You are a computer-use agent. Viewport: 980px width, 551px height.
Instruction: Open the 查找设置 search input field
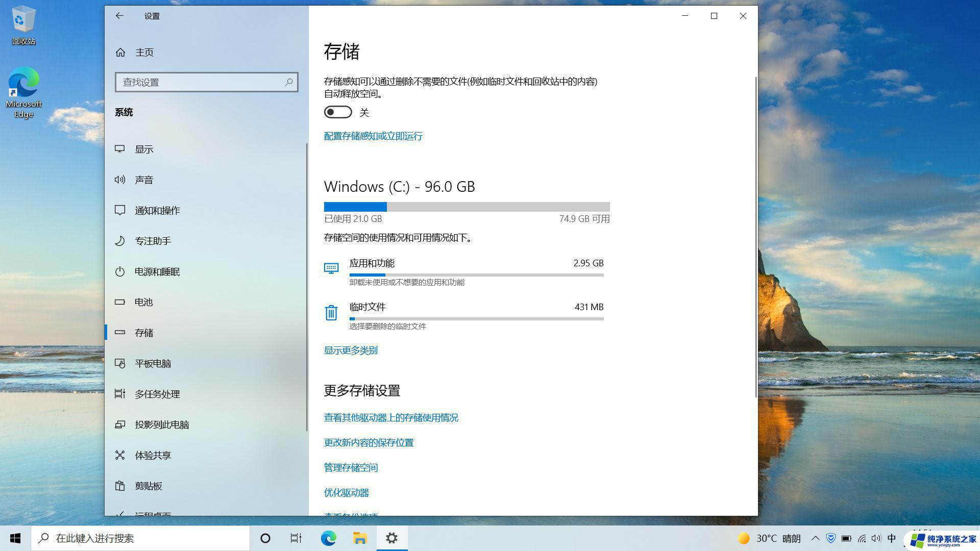(x=206, y=82)
